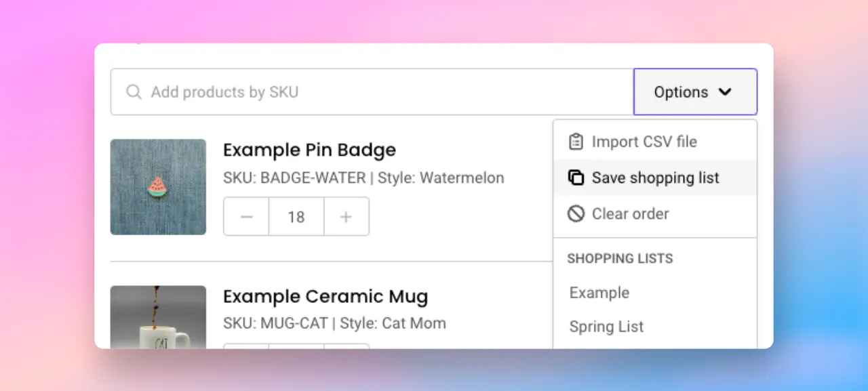Click the watermelon pin badge thumbnail
The width and height of the screenshot is (868, 391).
click(158, 186)
